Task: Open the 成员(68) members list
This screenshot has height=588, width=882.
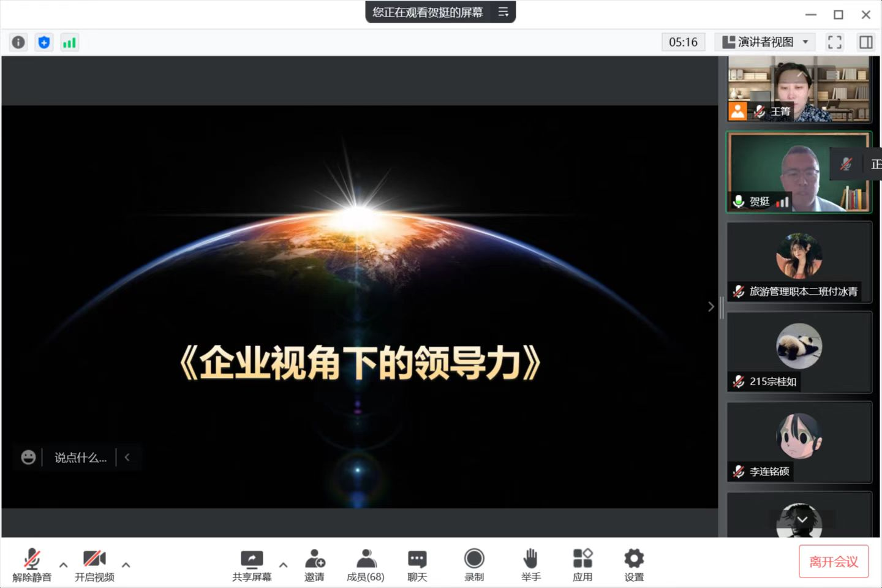Action: (366, 565)
